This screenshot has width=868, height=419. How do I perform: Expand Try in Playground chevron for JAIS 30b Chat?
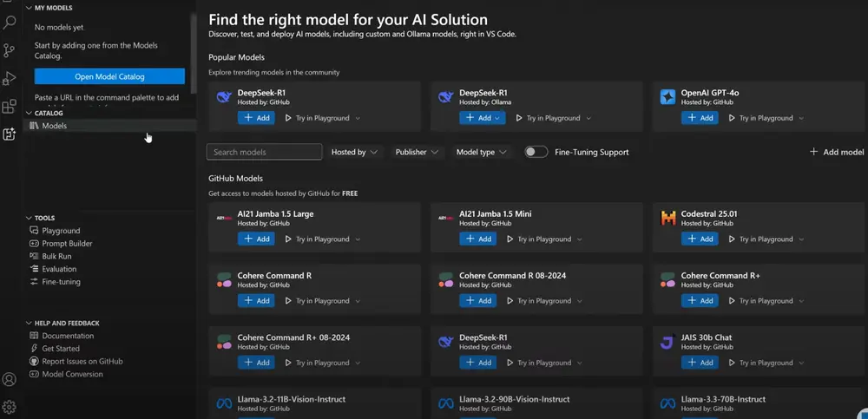(801, 363)
